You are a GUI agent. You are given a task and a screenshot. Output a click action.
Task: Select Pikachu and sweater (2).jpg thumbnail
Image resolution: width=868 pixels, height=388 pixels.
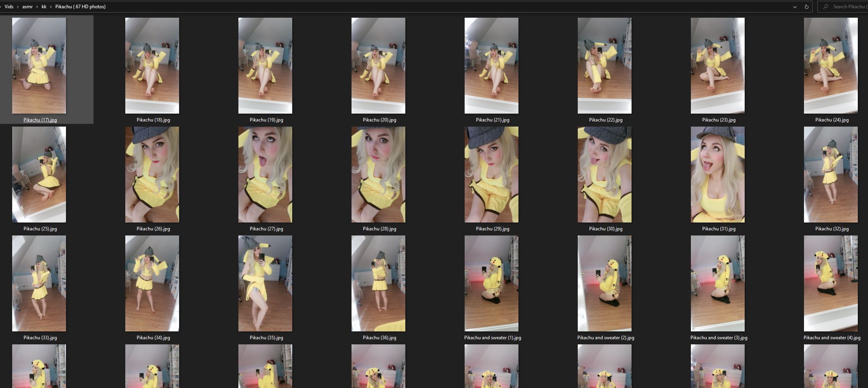(x=604, y=283)
